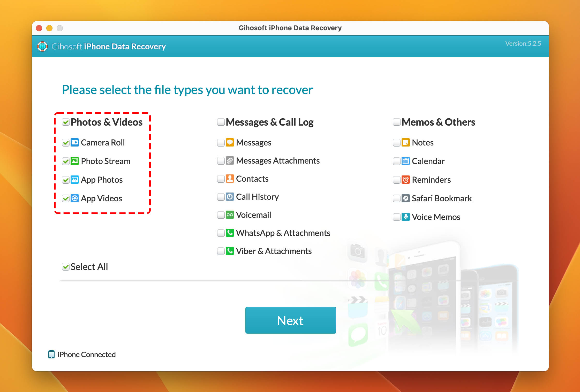580x392 pixels.
Task: Click the Viber & Attachments icon
Action: click(230, 251)
